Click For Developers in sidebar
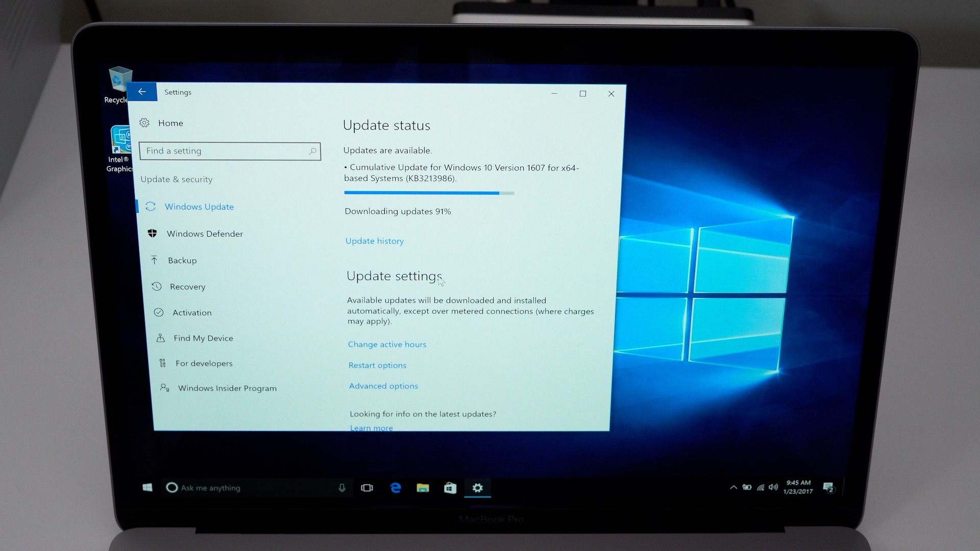This screenshot has width=980, height=551. [x=202, y=363]
